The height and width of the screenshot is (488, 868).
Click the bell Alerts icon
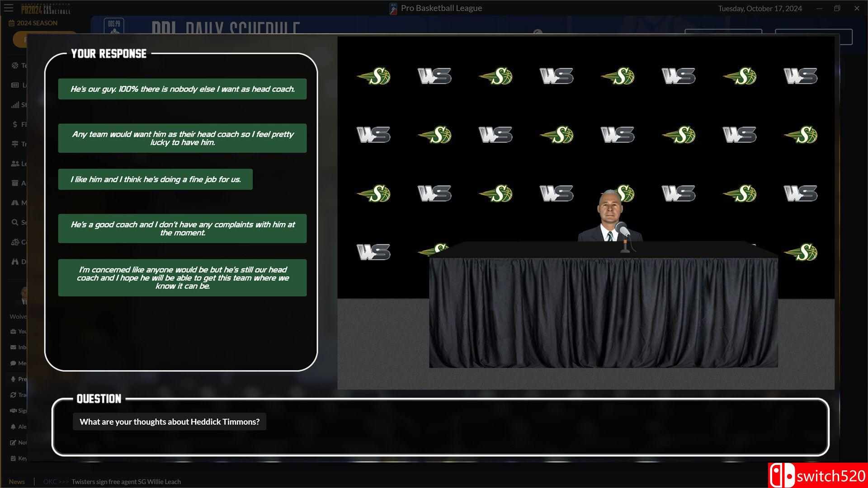13,427
